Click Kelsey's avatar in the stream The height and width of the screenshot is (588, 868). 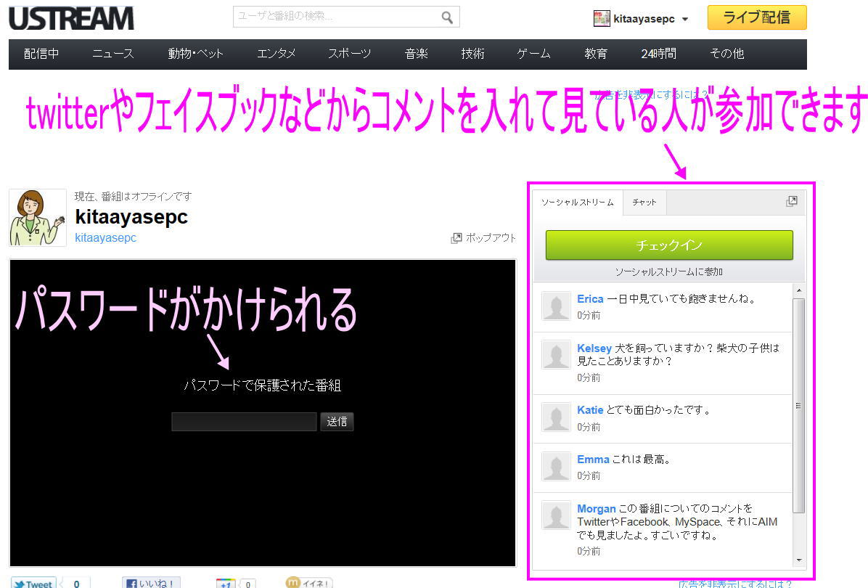[x=556, y=355]
